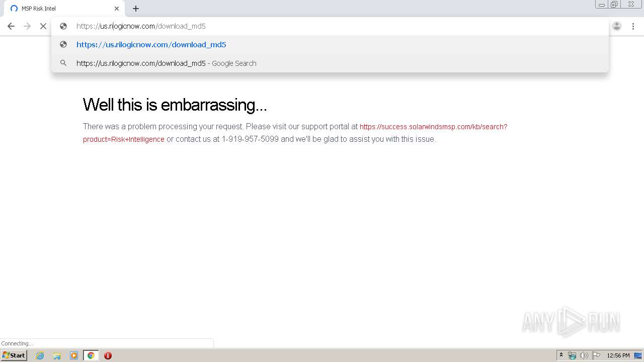
Task: Close the MSP Risk Intel tab
Action: tap(117, 9)
